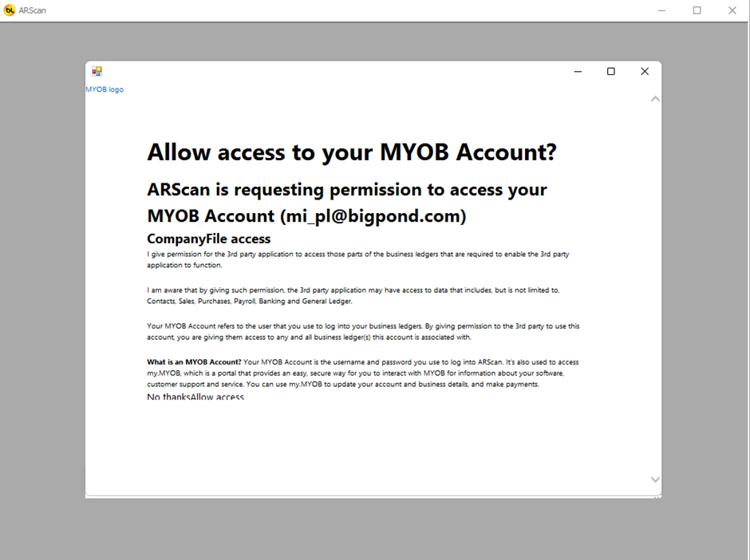This screenshot has width=750, height=560.
Task: Click the heading Allow access to your MYOB Account
Action: point(353,152)
